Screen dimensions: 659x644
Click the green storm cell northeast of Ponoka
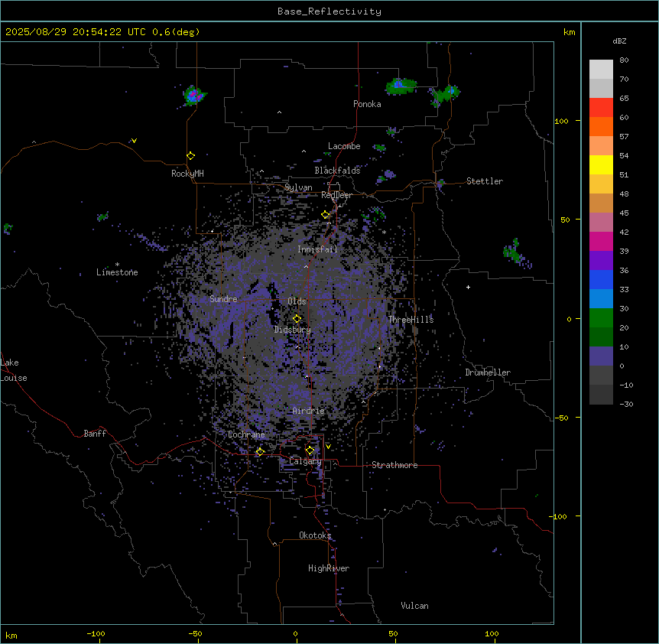pyautogui.click(x=401, y=86)
